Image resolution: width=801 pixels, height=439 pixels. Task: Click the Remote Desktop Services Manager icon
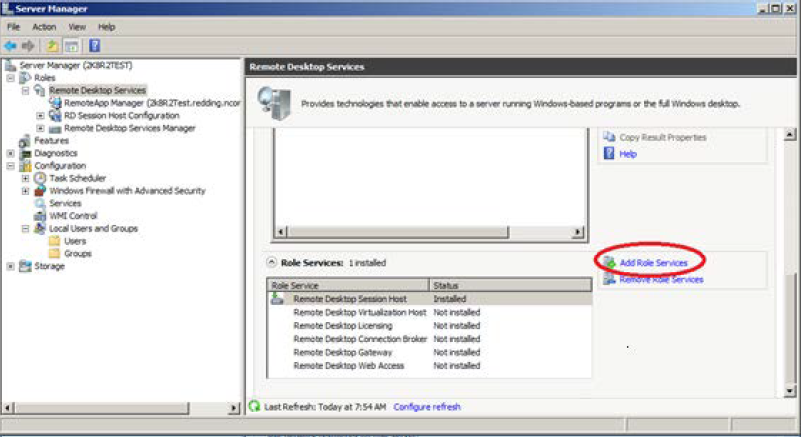[55, 128]
